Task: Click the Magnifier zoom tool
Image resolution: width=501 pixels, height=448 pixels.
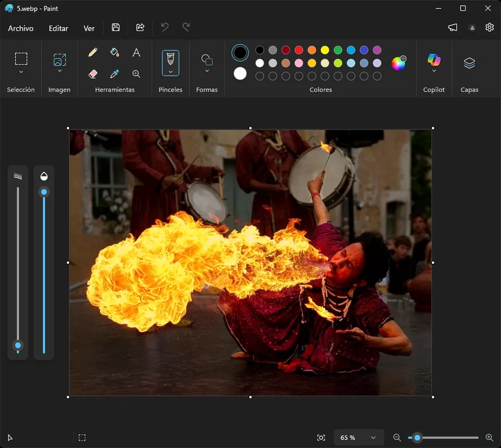Action: (136, 74)
